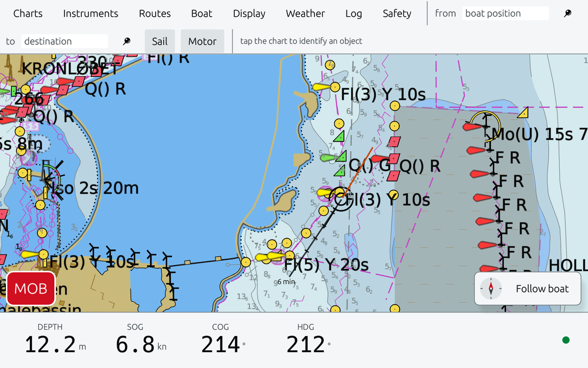This screenshot has height=368, width=588.
Task: Select the Sail mode button
Action: click(160, 41)
